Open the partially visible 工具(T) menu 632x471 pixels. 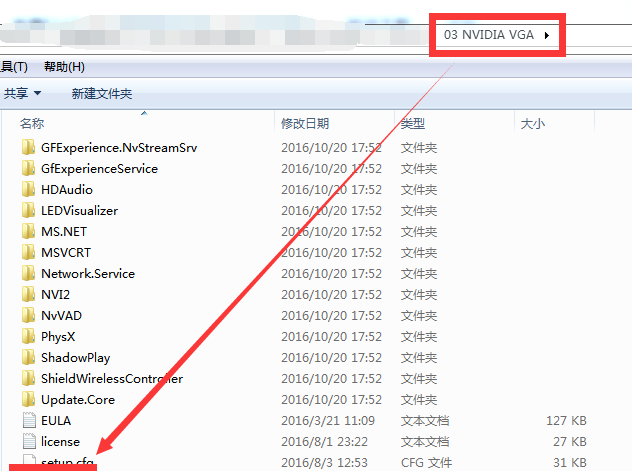click(x=14, y=66)
